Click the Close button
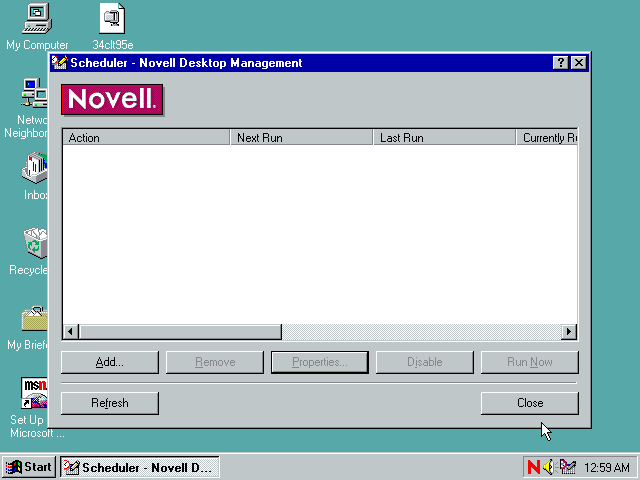The width and height of the screenshot is (640, 480). point(529,403)
